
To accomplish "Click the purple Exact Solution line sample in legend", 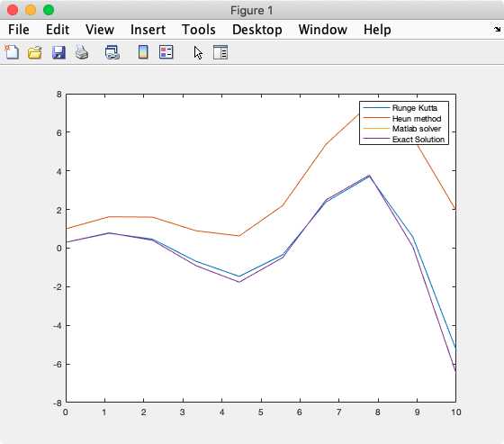I will pyautogui.click(x=376, y=139).
